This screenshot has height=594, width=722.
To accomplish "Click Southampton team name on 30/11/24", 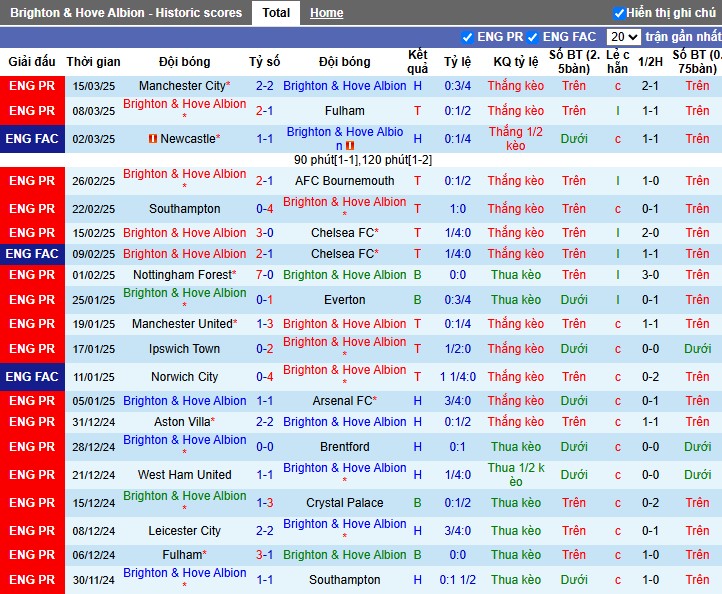I will point(344,580).
